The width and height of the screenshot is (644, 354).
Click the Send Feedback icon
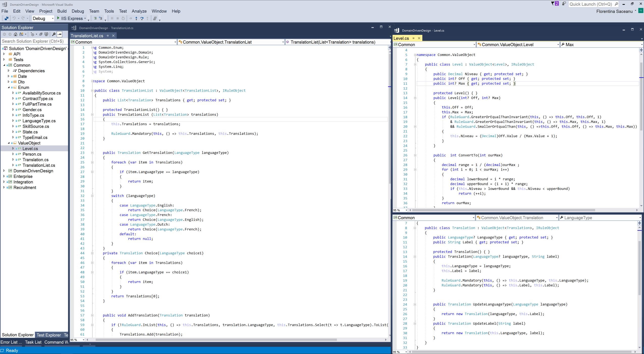564,4
